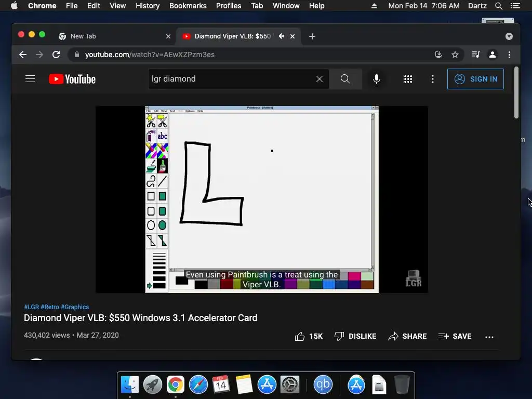
Task: Open Spotlight search in the menu bar
Action: [x=498, y=6]
